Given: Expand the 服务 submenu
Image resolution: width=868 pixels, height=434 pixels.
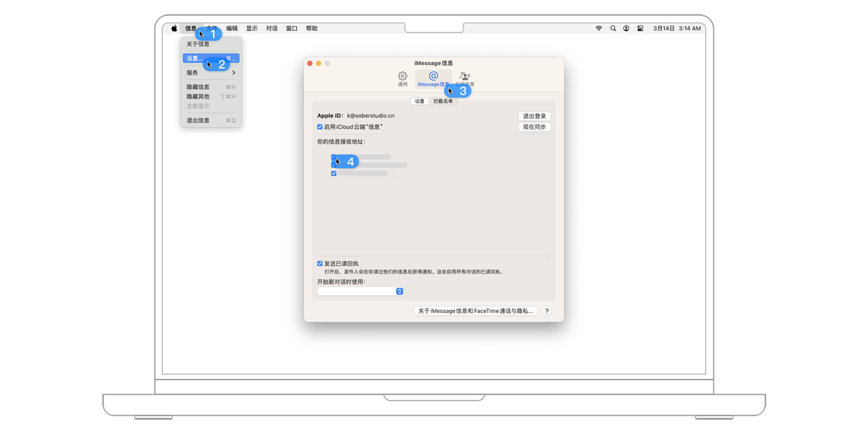Looking at the screenshot, I should [211, 73].
